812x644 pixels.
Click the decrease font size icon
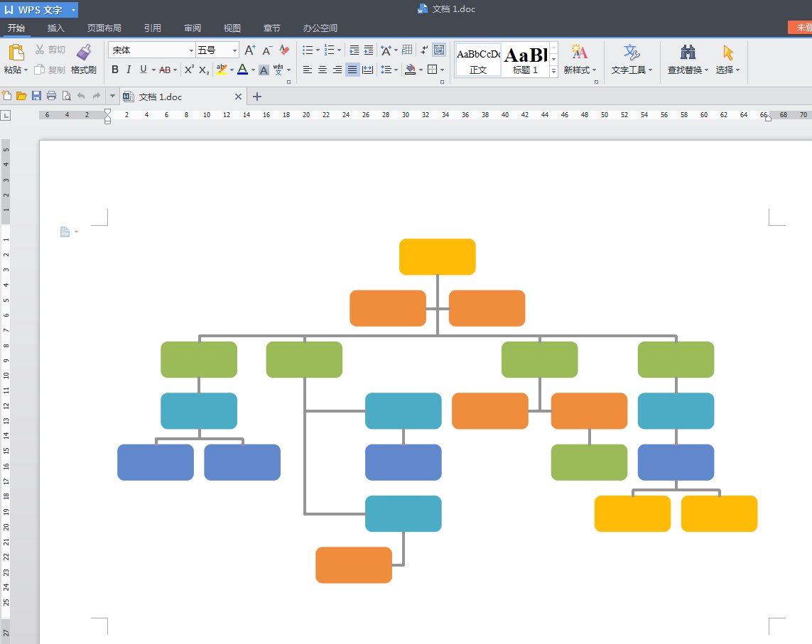pyautogui.click(x=267, y=50)
